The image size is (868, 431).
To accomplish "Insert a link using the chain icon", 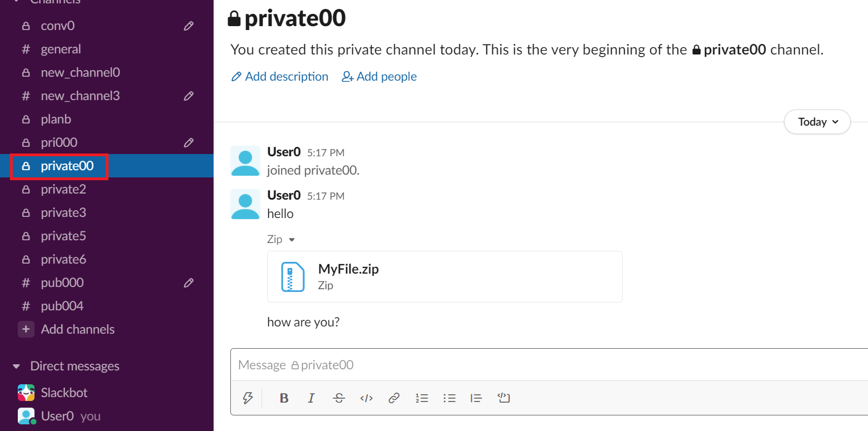I will tap(394, 398).
